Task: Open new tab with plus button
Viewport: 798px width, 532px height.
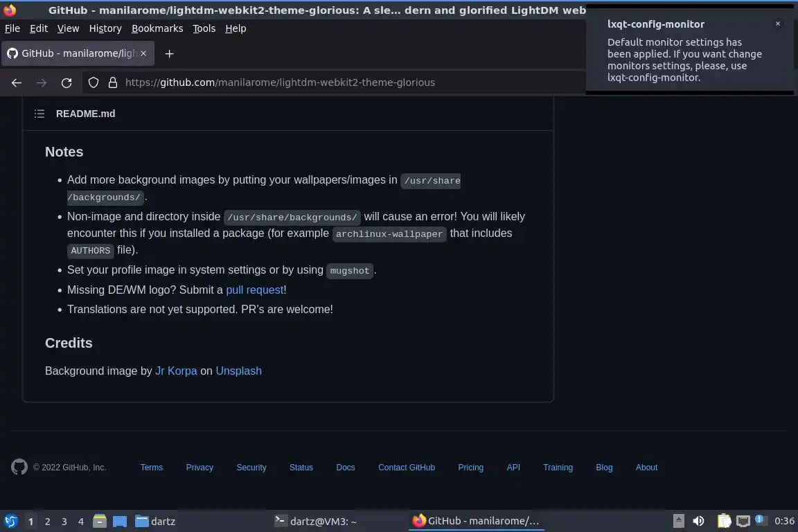Action: pos(169,53)
